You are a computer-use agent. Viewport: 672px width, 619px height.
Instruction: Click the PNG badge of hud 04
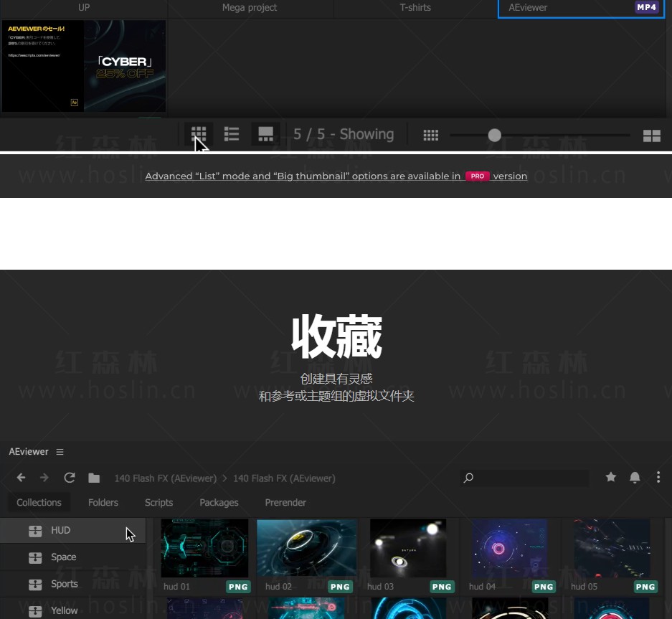544,587
